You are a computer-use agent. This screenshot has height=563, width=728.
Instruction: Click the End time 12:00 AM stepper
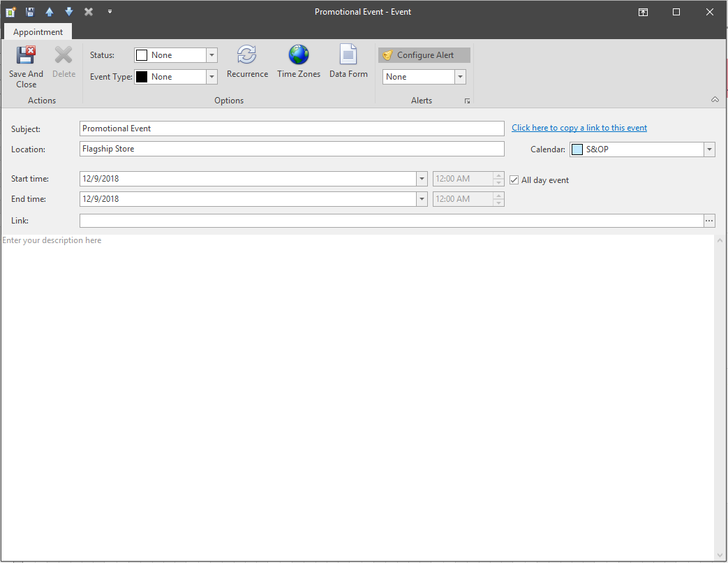498,199
